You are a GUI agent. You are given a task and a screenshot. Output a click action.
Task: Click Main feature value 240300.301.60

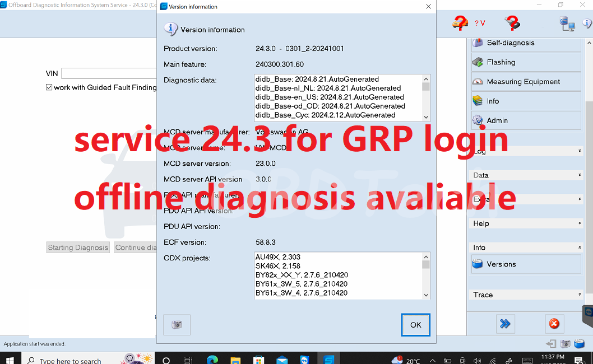coord(280,64)
